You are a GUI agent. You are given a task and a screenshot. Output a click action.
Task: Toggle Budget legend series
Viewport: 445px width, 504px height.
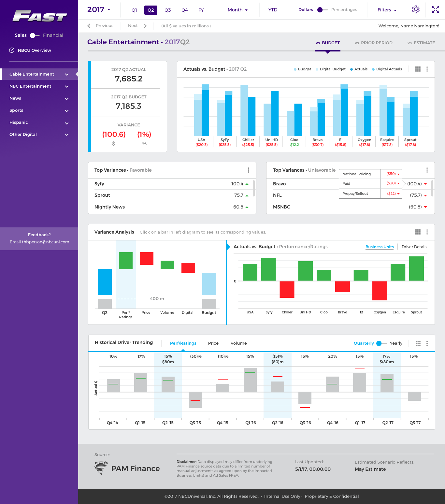(302, 69)
